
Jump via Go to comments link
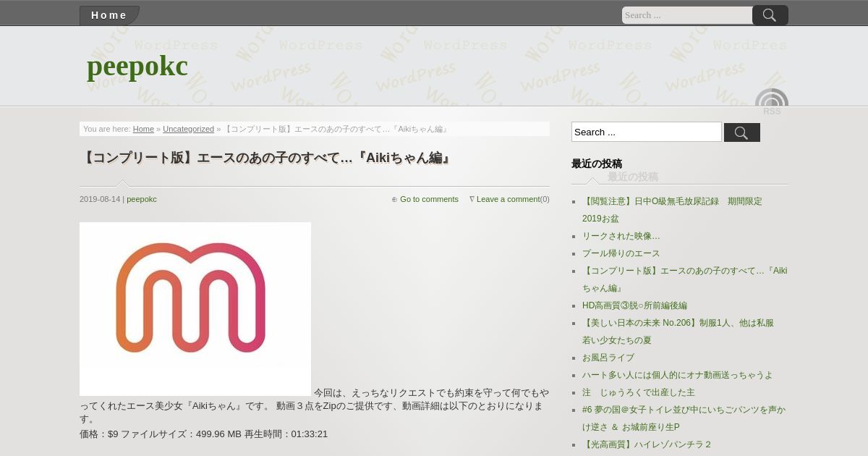(429, 199)
